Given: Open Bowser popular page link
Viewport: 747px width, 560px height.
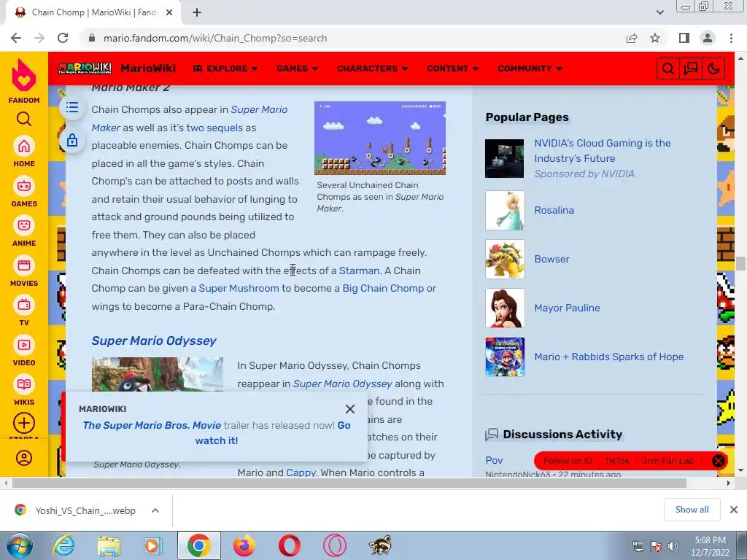Looking at the screenshot, I should (x=551, y=259).
